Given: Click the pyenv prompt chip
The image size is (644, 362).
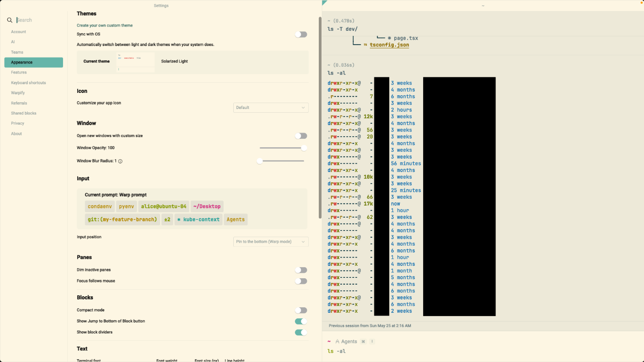Looking at the screenshot, I should tap(126, 207).
